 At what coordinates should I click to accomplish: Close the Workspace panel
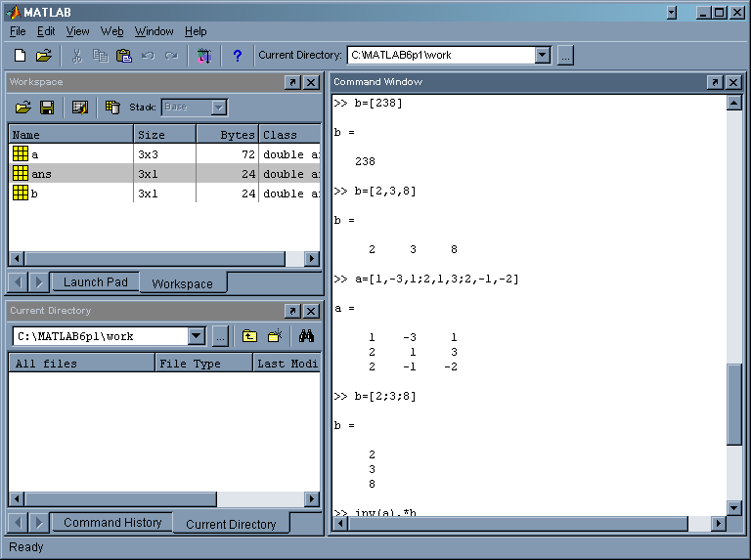311,82
